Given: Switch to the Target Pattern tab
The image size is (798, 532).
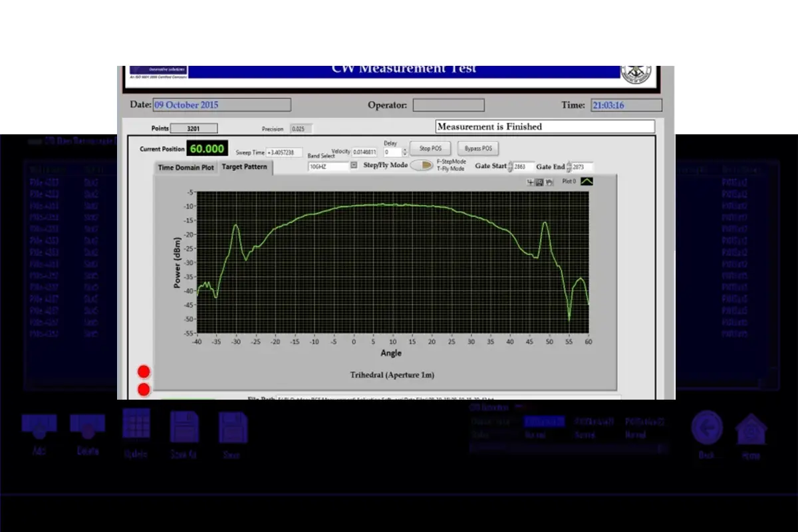Looking at the screenshot, I should point(244,167).
